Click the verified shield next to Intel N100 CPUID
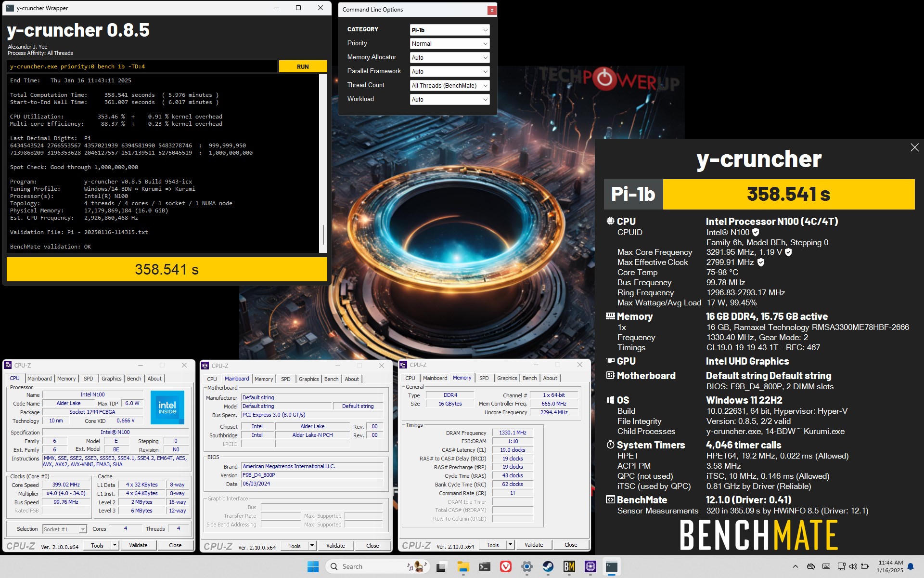Image resolution: width=924 pixels, height=578 pixels. tap(756, 232)
